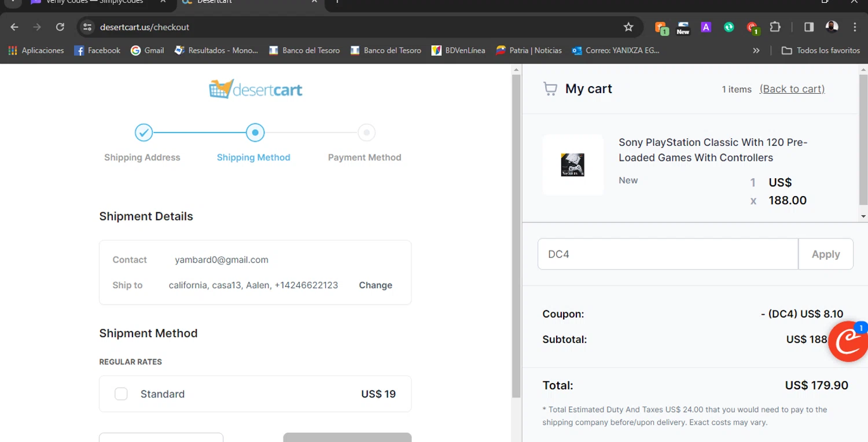Open the orange extension with badge 1
Screen dimensions: 868x442
(661, 27)
